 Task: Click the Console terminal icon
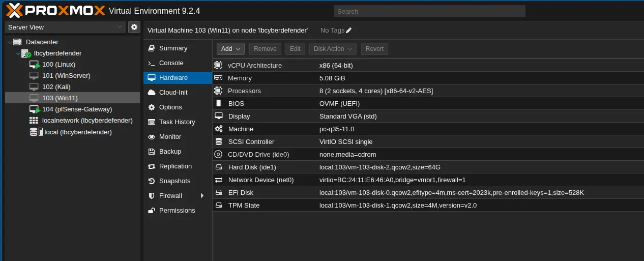(x=151, y=63)
